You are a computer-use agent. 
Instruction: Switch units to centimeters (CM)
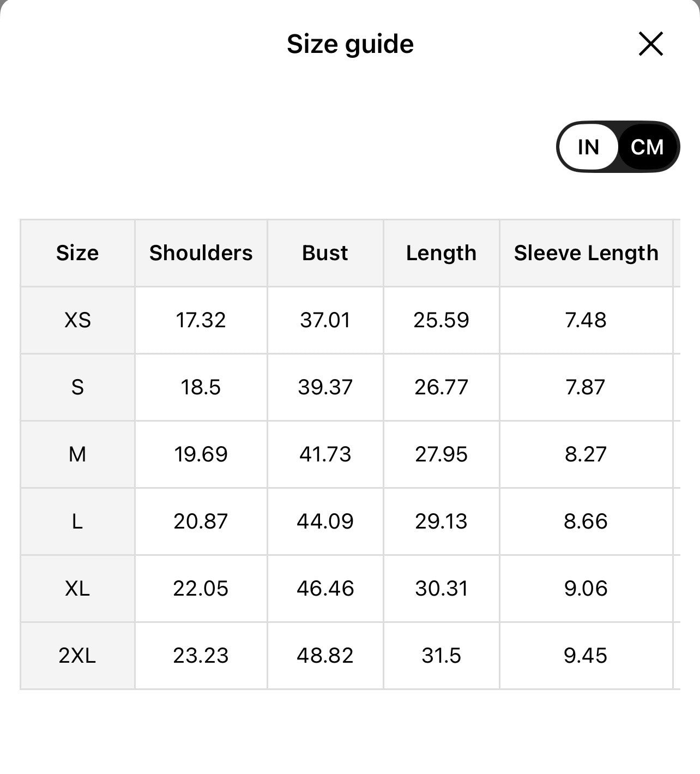click(647, 147)
